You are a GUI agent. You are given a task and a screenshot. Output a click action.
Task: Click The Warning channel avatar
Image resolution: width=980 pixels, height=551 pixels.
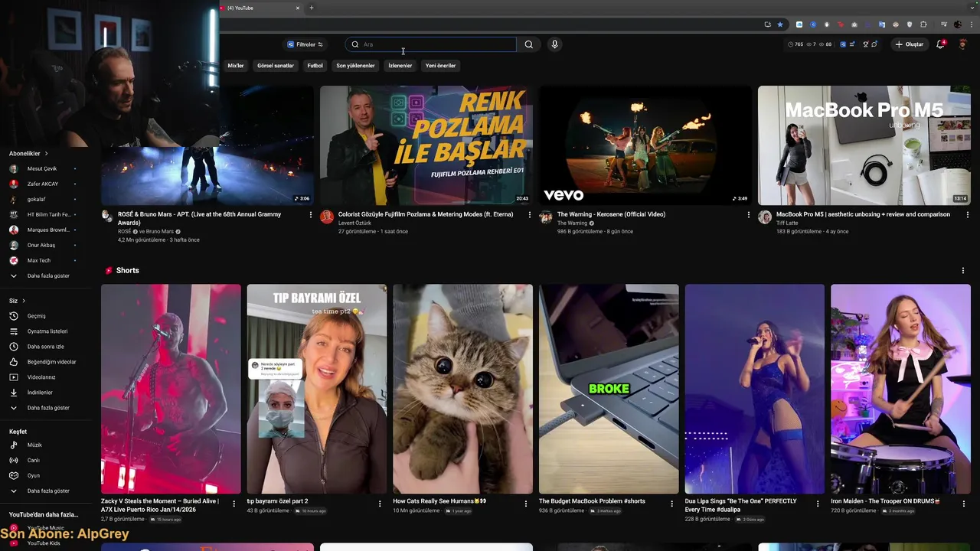(546, 217)
